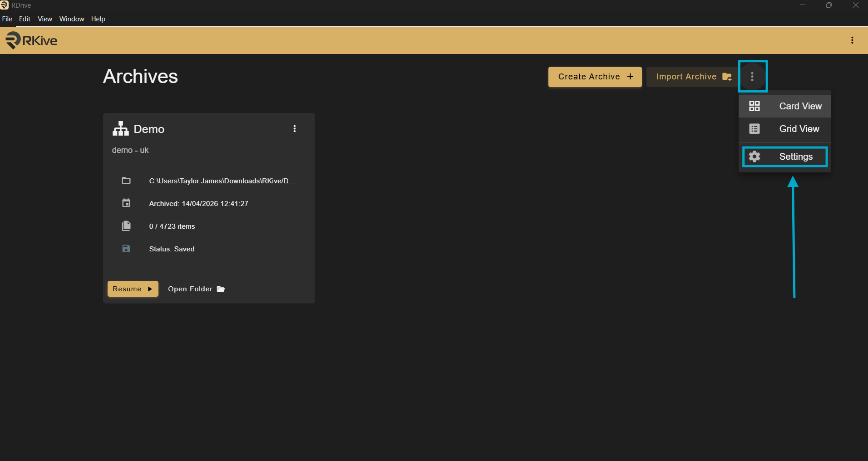Open Folder for the Demo archive
Image resolution: width=868 pixels, height=461 pixels.
pyautogui.click(x=196, y=289)
